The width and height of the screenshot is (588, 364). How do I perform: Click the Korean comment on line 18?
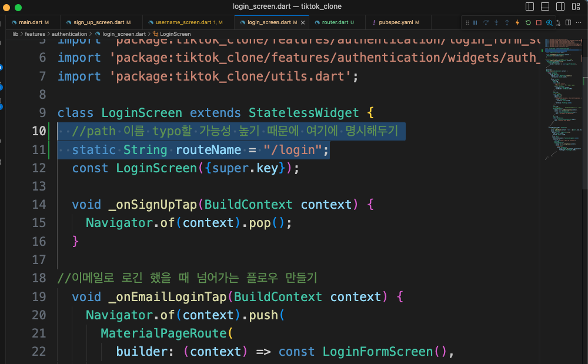[188, 278]
